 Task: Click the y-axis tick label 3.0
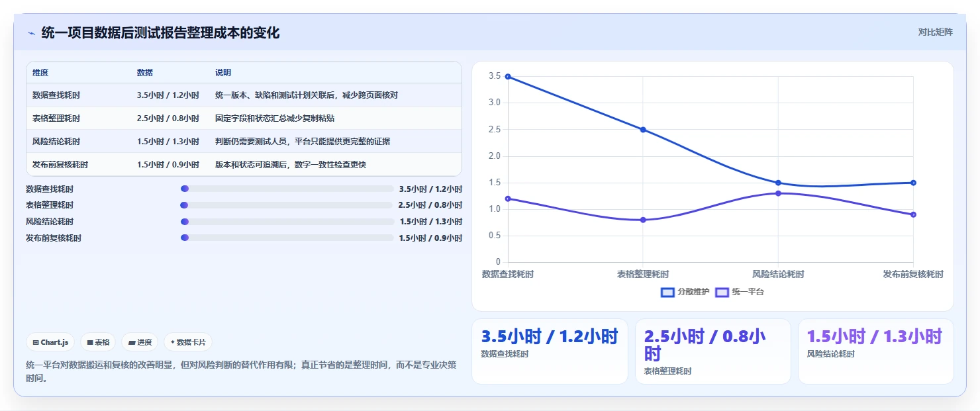[x=494, y=103]
